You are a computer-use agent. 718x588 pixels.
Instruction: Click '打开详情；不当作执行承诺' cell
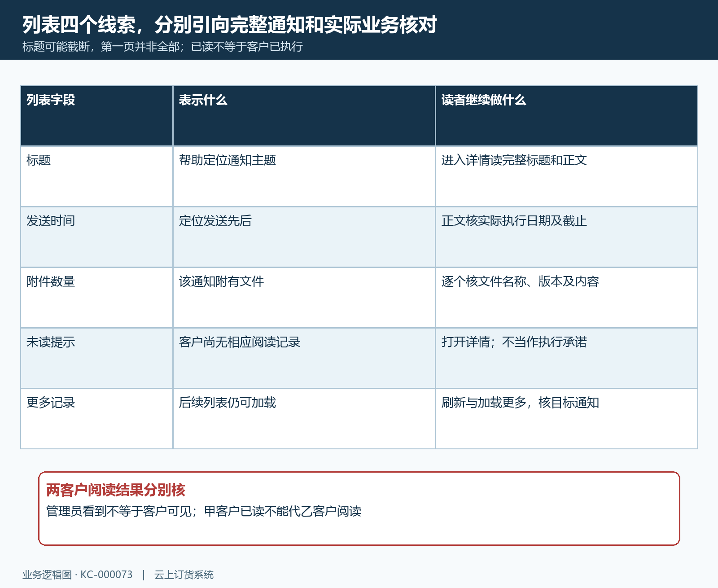pyautogui.click(x=566, y=358)
